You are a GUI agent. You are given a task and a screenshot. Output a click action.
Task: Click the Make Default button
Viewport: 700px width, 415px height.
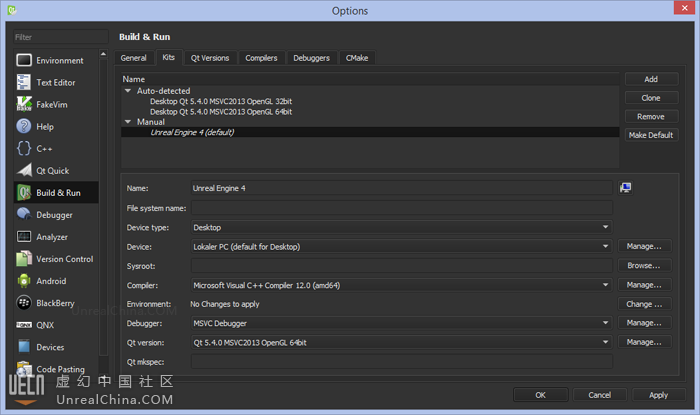coord(651,135)
